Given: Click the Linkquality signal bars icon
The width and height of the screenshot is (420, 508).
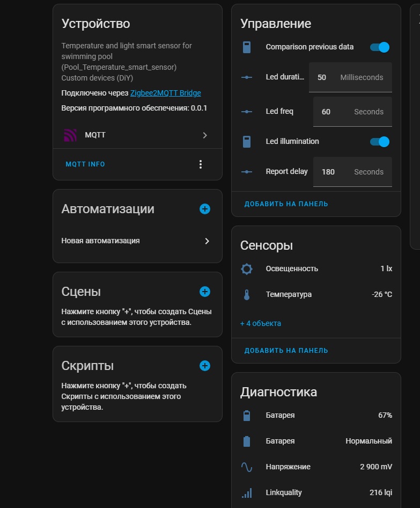Looking at the screenshot, I should pos(247,492).
